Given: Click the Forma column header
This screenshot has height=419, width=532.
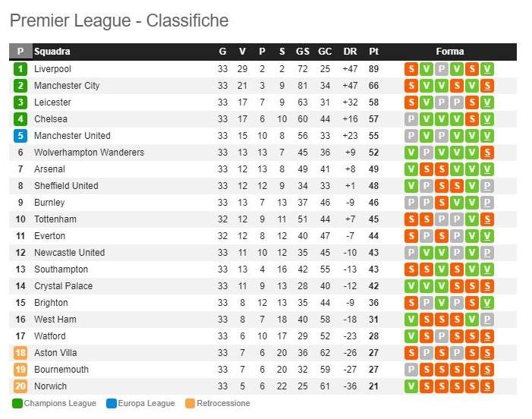Looking at the screenshot, I should [449, 52].
